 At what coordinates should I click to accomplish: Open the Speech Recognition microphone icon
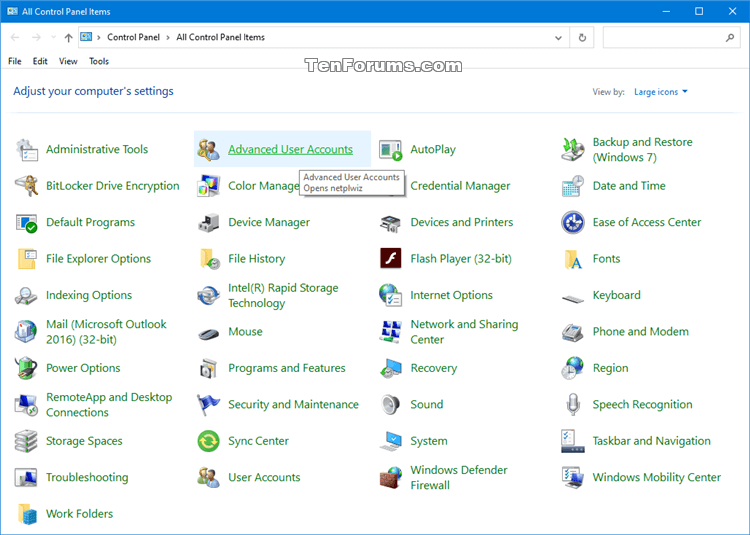point(573,404)
